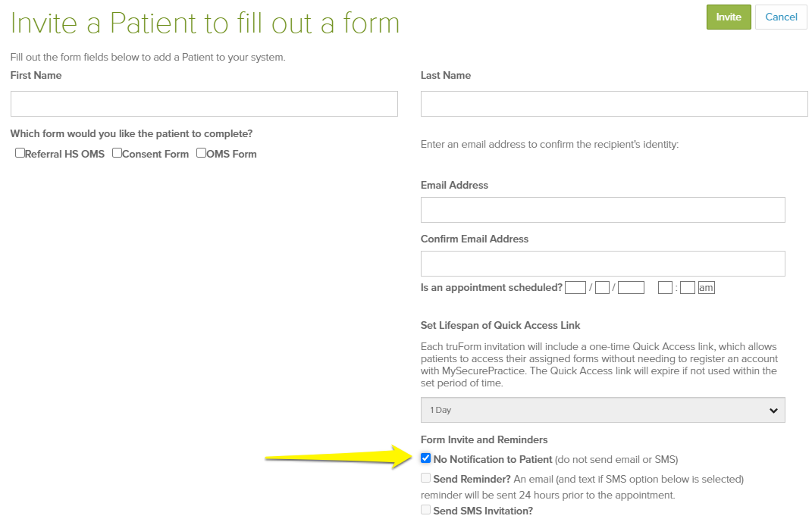Click the First Name input field
Screen dimensions: 812x519
click(203, 103)
